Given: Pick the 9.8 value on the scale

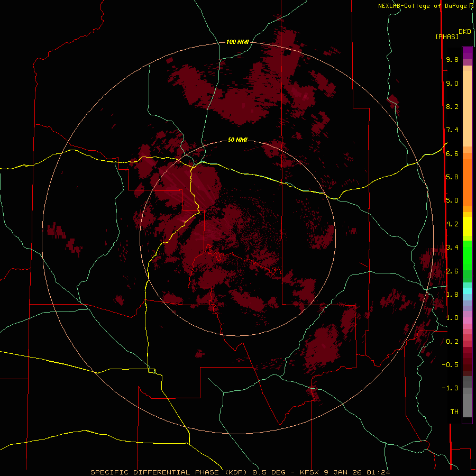Looking at the screenshot, I should pyautogui.click(x=452, y=59).
